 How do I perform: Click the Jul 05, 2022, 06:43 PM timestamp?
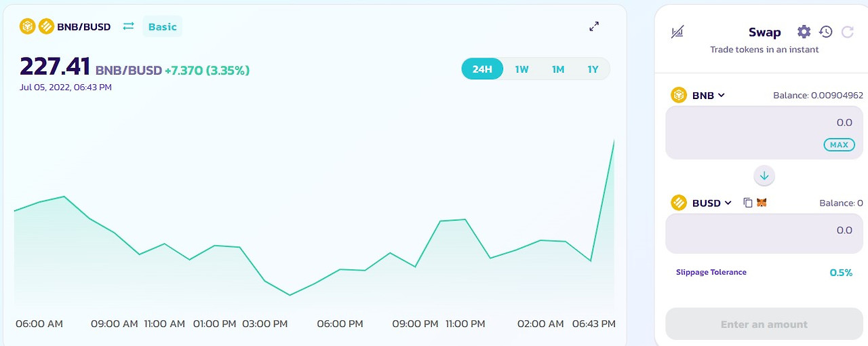click(66, 87)
